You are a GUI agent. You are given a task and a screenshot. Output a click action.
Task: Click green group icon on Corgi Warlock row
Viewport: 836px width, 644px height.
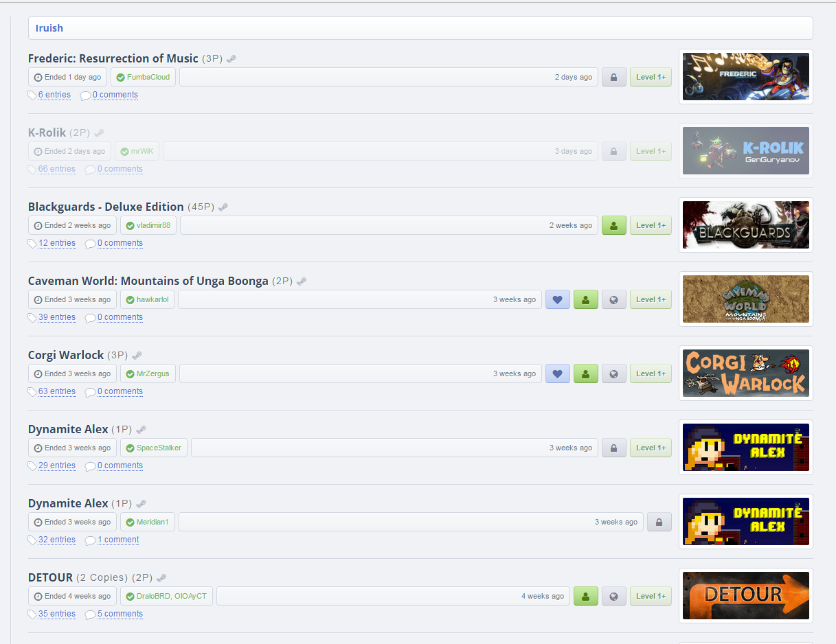pos(586,373)
